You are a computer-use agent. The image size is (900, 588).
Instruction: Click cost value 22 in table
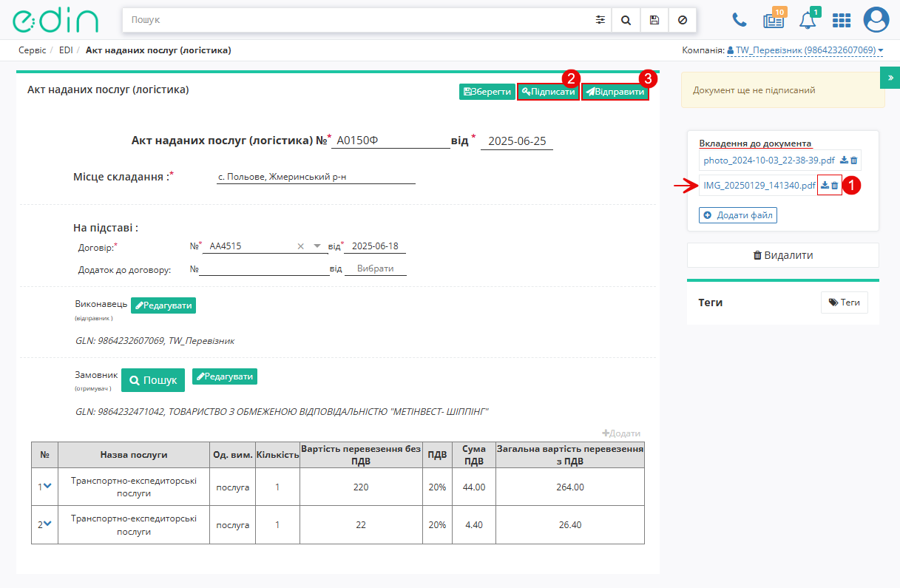tap(361, 525)
